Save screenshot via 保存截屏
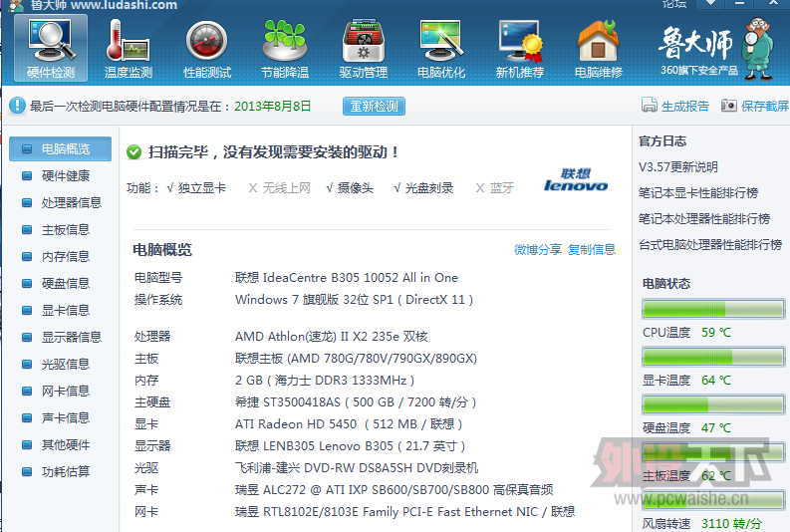 [x=755, y=106]
